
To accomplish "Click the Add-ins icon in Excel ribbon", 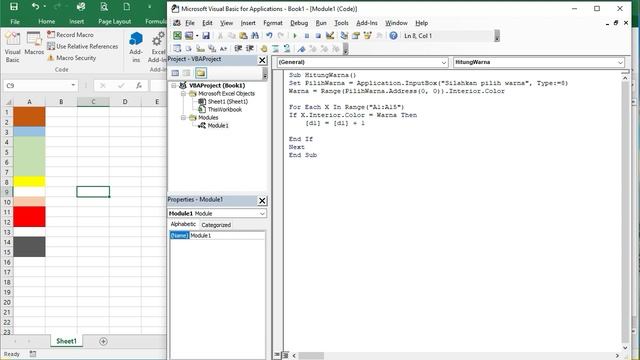I will tap(136, 47).
